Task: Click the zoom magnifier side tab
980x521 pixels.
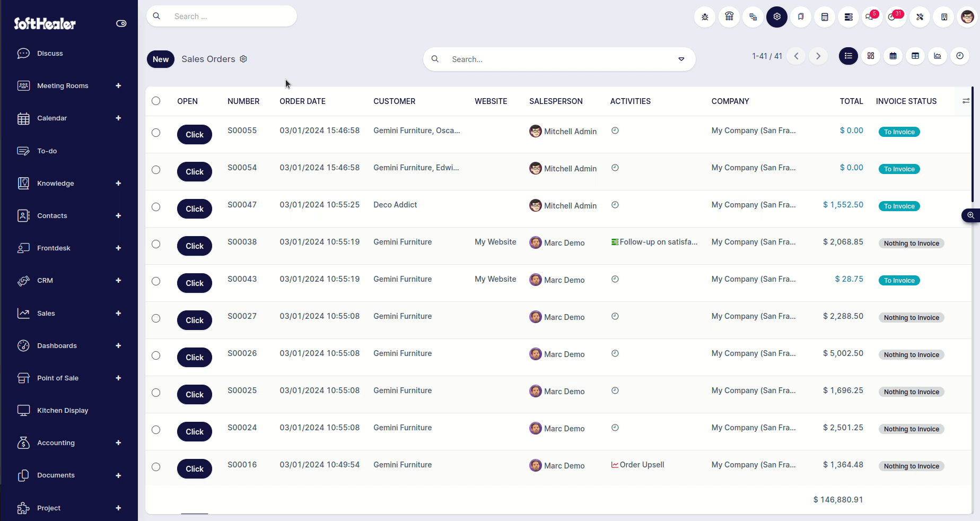Action: tap(970, 215)
